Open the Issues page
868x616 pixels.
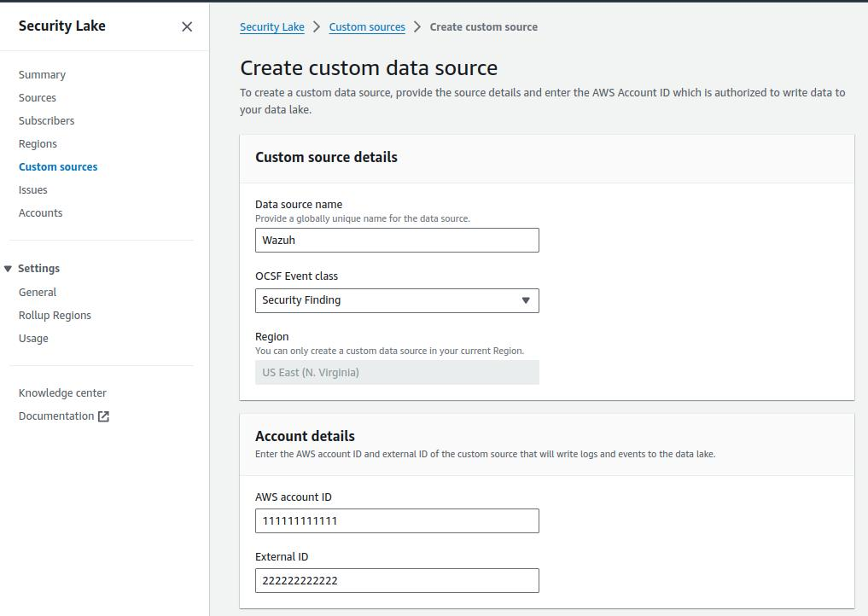(x=33, y=190)
